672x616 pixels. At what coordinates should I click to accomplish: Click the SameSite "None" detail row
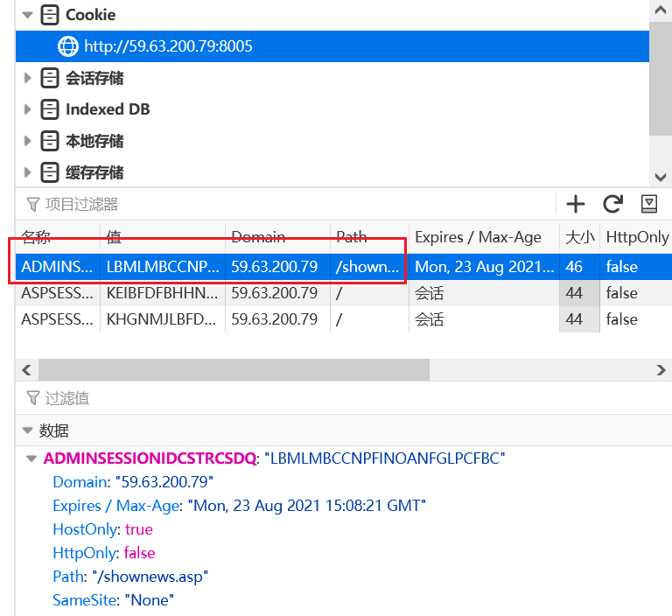click(113, 600)
